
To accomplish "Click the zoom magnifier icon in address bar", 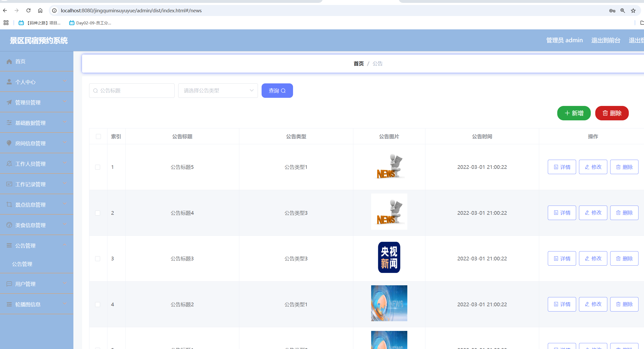I will coord(623,11).
